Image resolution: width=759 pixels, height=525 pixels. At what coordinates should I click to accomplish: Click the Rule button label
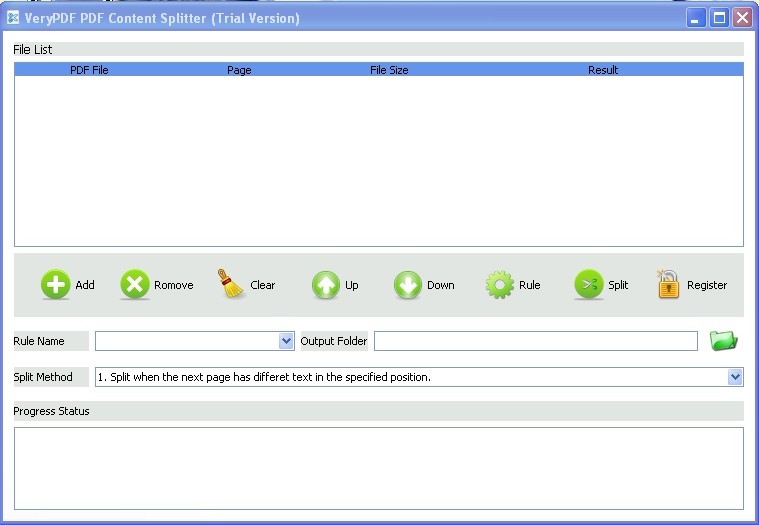pos(530,285)
